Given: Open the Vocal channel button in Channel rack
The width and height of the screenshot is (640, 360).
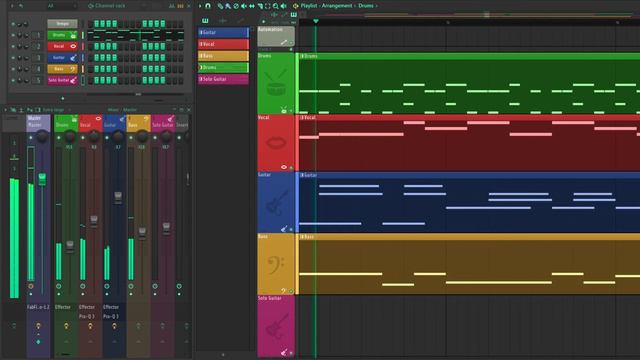Looking at the screenshot, I should pos(62,47).
